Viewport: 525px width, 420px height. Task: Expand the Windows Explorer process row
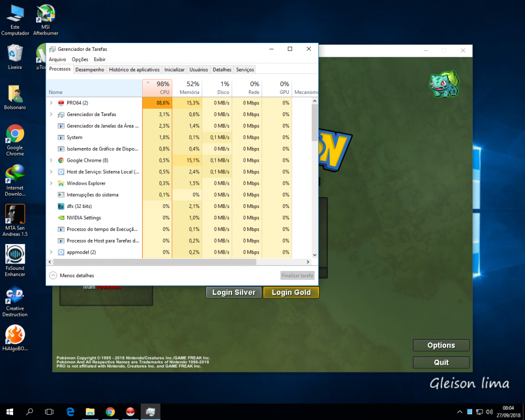51,184
